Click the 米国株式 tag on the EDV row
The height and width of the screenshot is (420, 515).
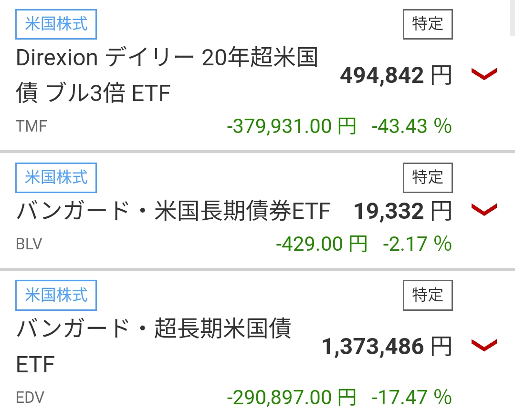(56, 295)
